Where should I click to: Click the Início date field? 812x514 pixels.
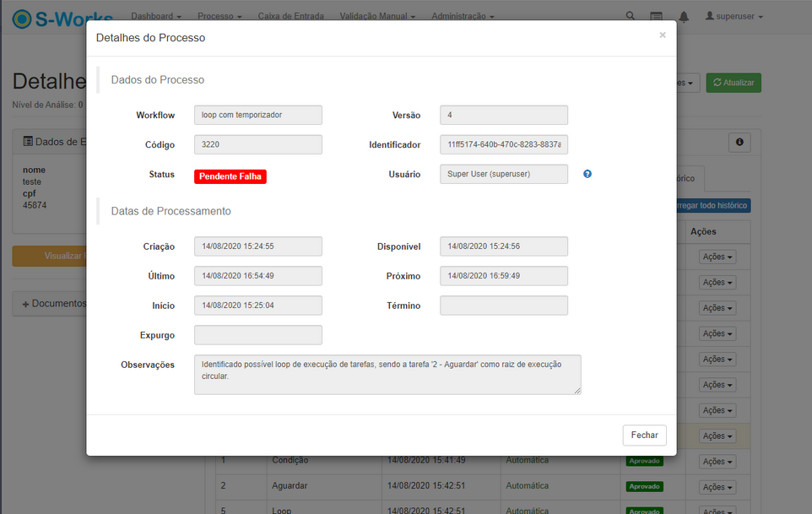(x=258, y=306)
